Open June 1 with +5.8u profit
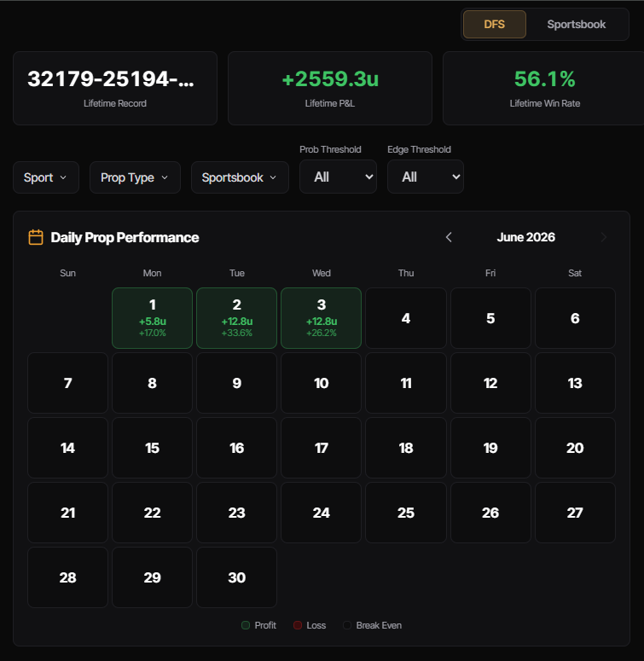This screenshot has height=661, width=644. 152,318
